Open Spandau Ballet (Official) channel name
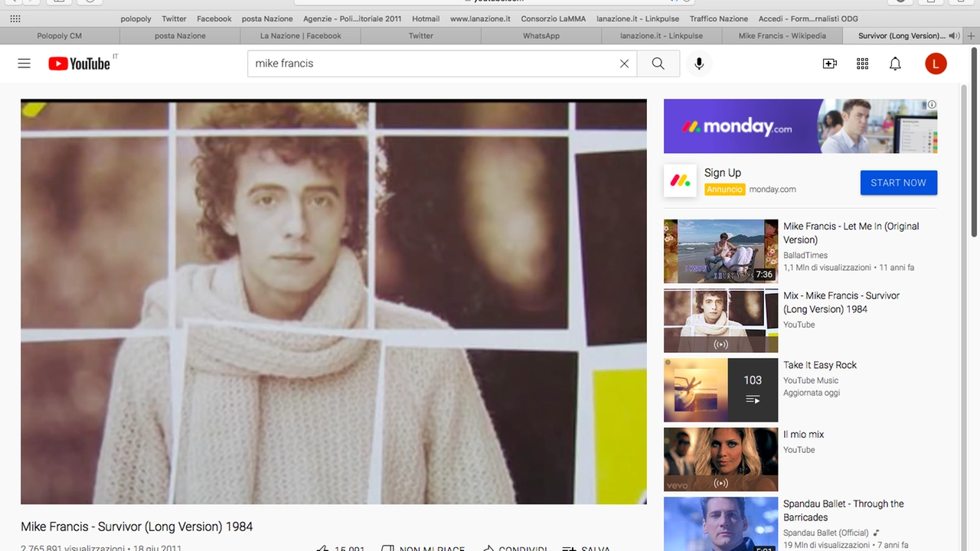980x551 pixels. [826, 533]
